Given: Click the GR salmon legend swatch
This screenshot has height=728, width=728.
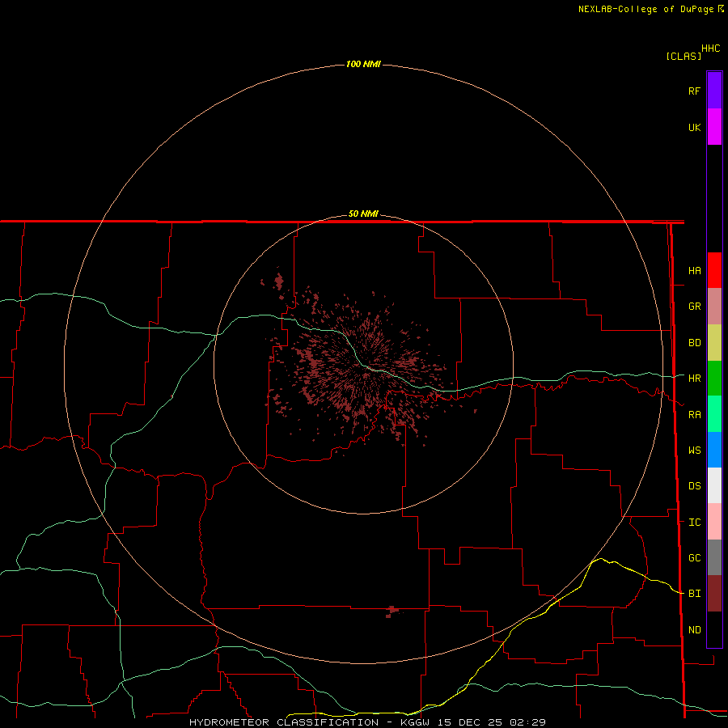Looking at the screenshot, I should (x=714, y=306).
